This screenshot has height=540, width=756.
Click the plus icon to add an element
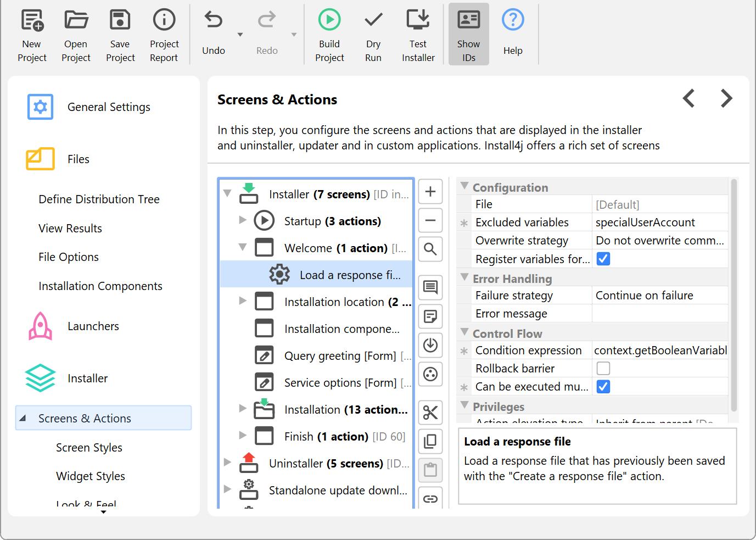pos(430,192)
